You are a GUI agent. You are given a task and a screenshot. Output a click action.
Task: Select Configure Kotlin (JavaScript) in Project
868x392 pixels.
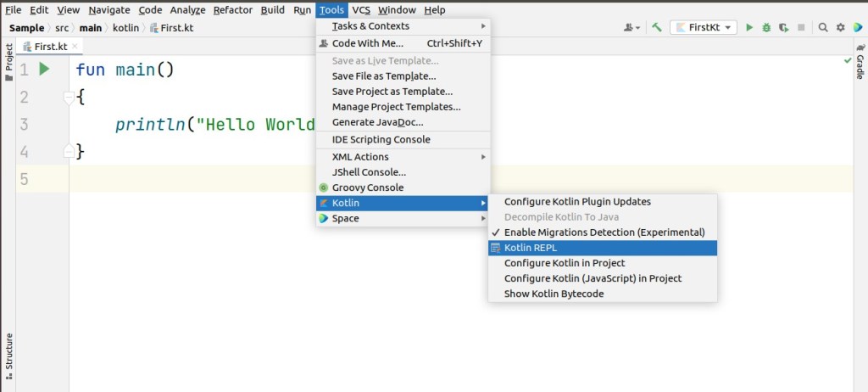click(x=603, y=278)
